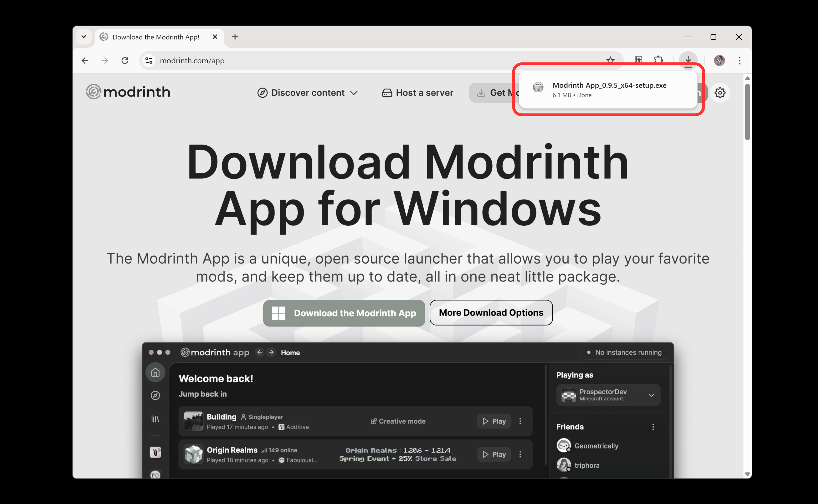Click the Modrinth logo in header

tap(128, 92)
